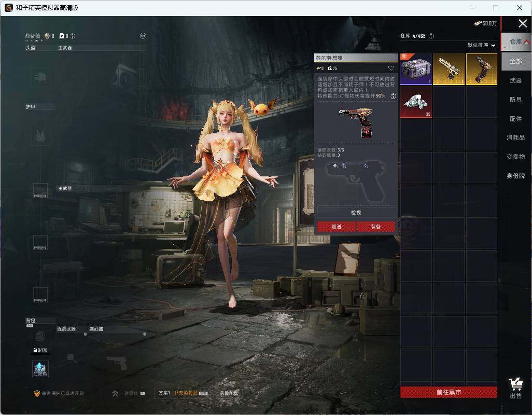Toggle character view with the circular eye icon
The image size is (532, 415).
143,36
